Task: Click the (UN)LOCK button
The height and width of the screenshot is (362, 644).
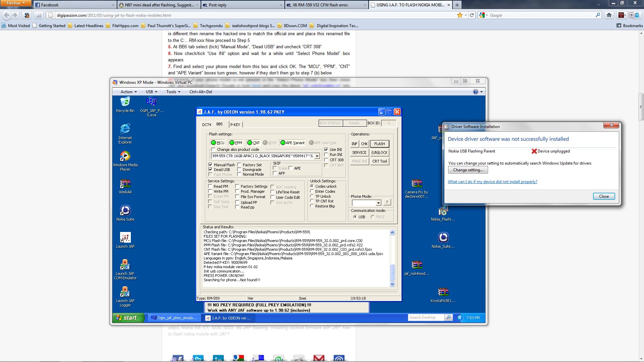Action: coord(379,153)
